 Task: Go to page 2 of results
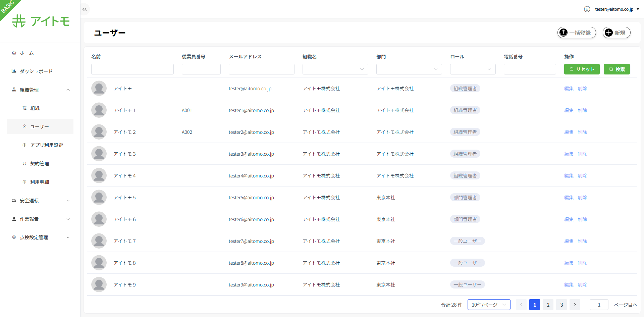[x=548, y=305]
